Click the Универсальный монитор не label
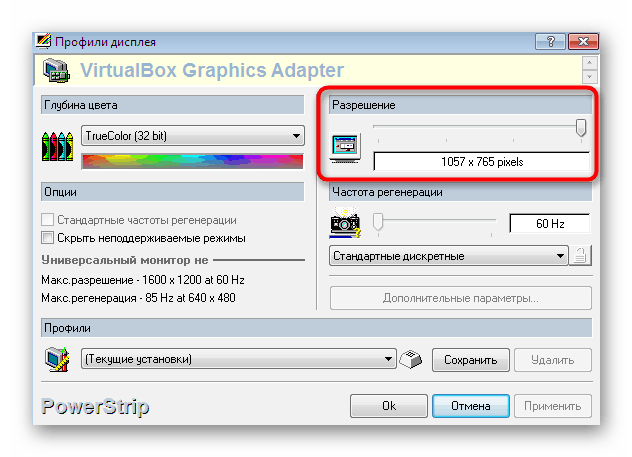Screen dimensions: 632x457 click(125, 260)
